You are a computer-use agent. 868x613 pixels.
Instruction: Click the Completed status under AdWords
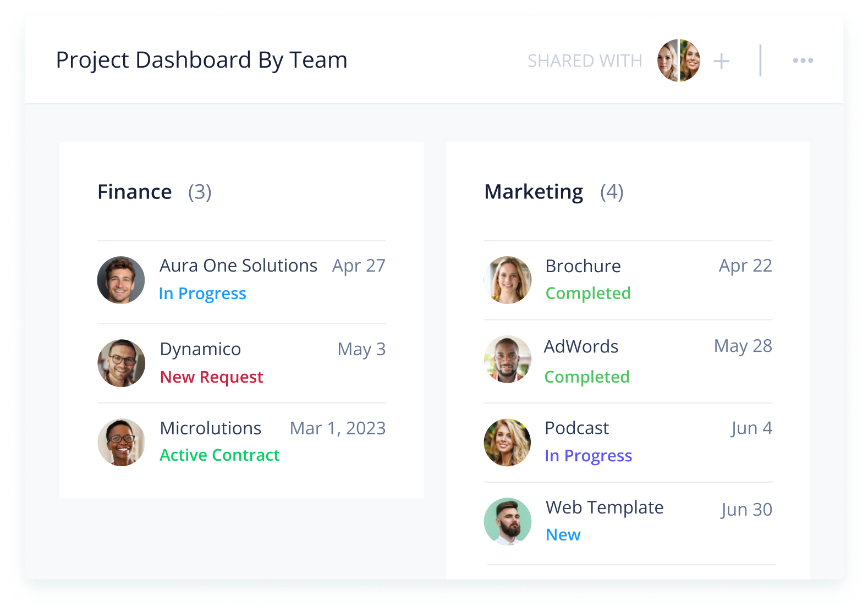tap(587, 377)
